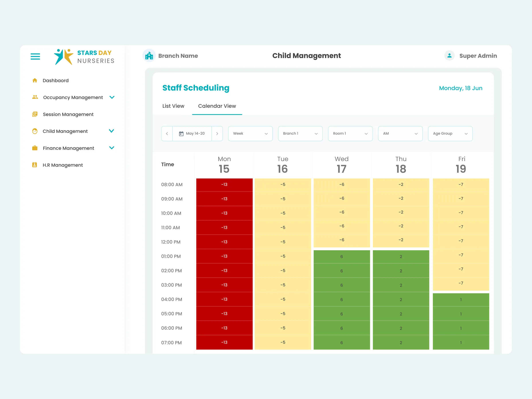Click the Finance Management briefcase icon

[35, 148]
